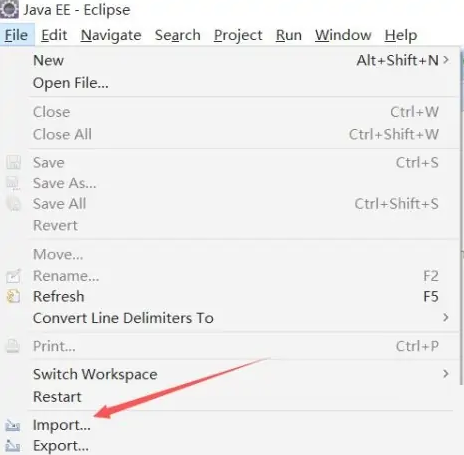The height and width of the screenshot is (455, 464).
Task: Click the Save All icon
Action: click(x=14, y=204)
